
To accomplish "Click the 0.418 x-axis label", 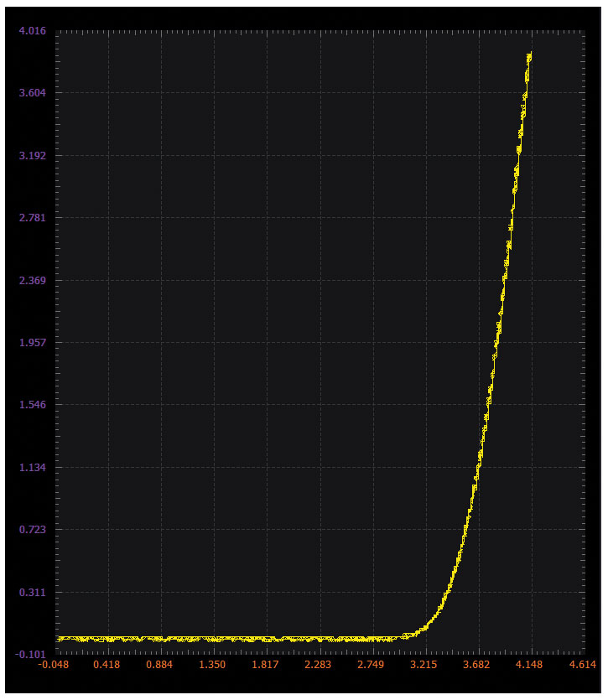I will pyautogui.click(x=107, y=665).
